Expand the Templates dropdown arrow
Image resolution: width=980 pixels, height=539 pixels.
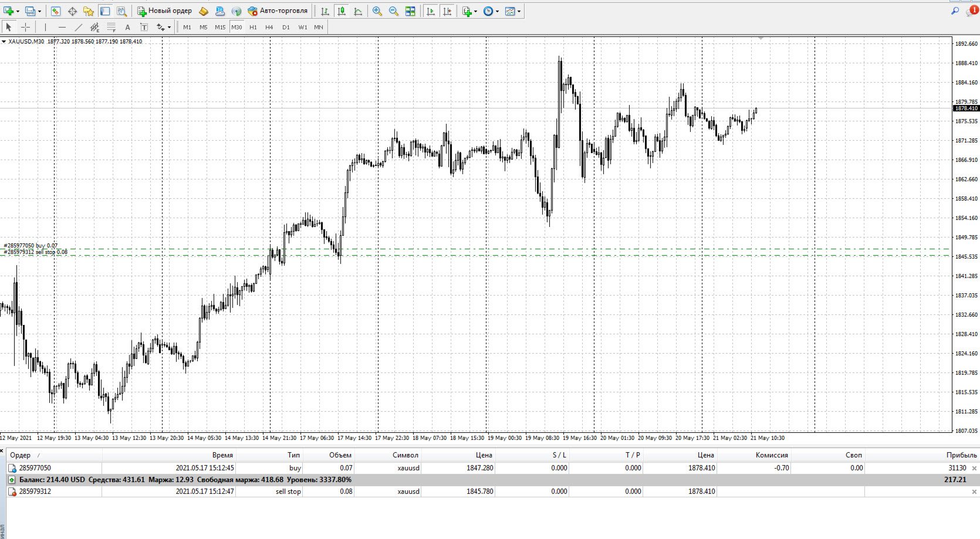pyautogui.click(x=519, y=11)
